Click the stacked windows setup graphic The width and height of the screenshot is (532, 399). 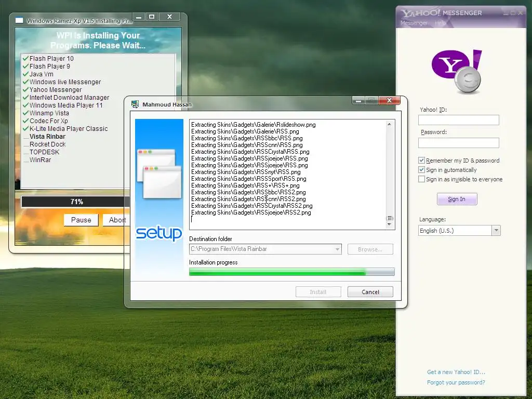tap(159, 174)
